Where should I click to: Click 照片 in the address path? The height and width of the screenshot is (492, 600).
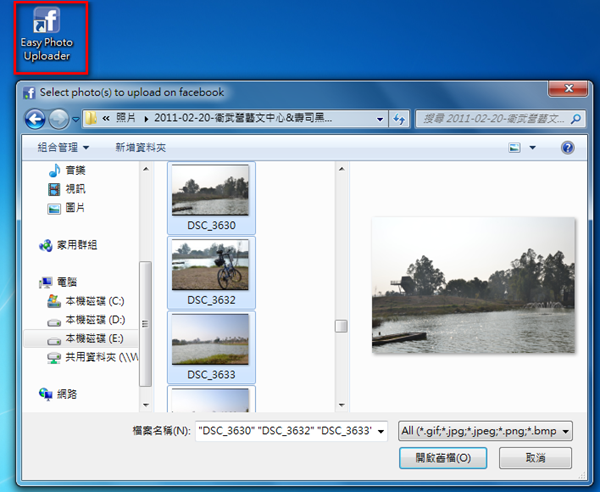[x=126, y=118]
